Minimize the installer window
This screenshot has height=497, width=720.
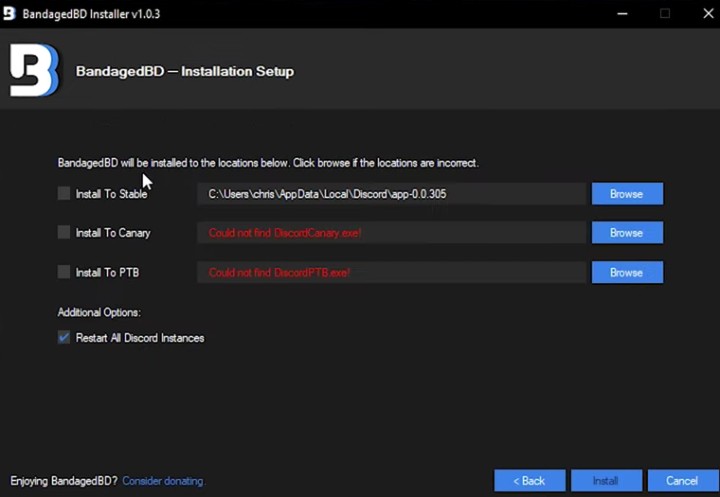pos(622,14)
